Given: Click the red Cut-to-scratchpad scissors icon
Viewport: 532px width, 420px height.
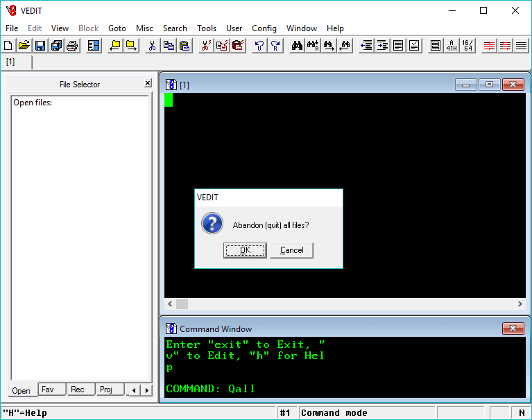Looking at the screenshot, I should click(x=206, y=46).
